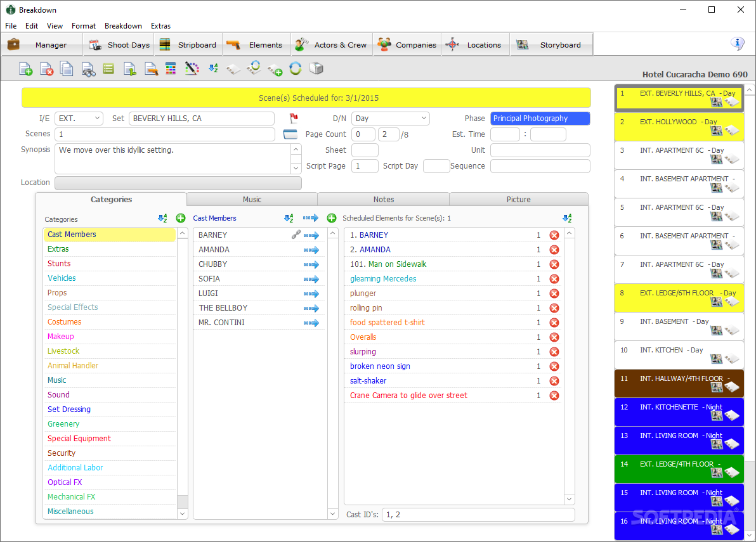
Task: Select brown strip 11 INT. HALLWAY/4TH FLOOR
Action: [679, 384]
